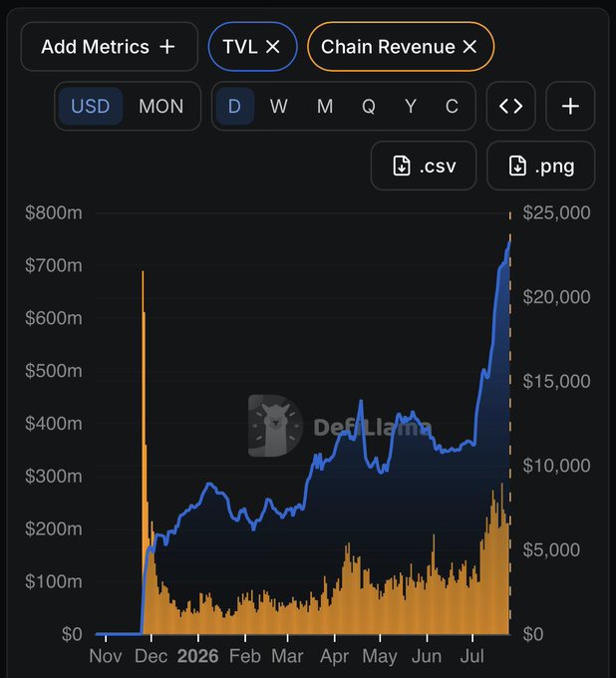Click the plus icon in Add Metrics
This screenshot has height=678, width=616.
point(167,47)
